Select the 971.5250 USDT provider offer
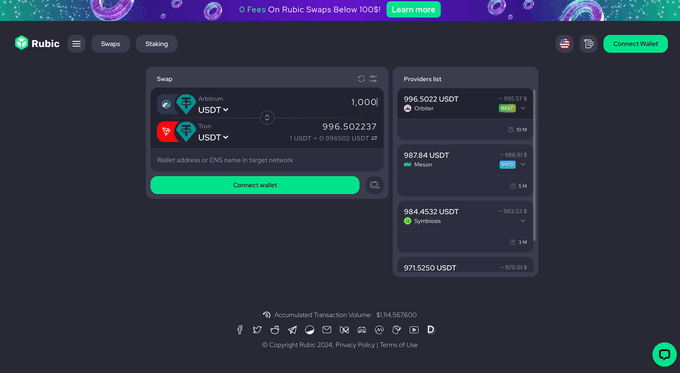The height and width of the screenshot is (373, 680). [x=465, y=265]
